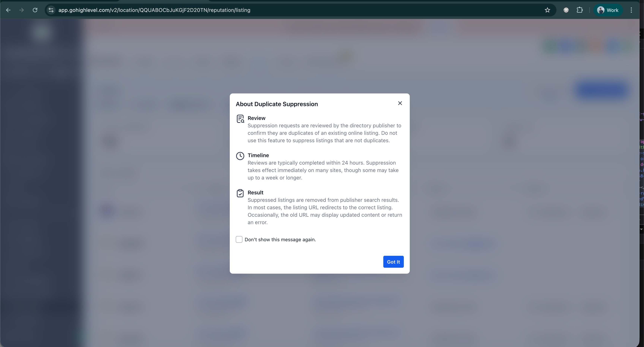Click the browser forward arrow
The width and height of the screenshot is (644, 347).
21,10
